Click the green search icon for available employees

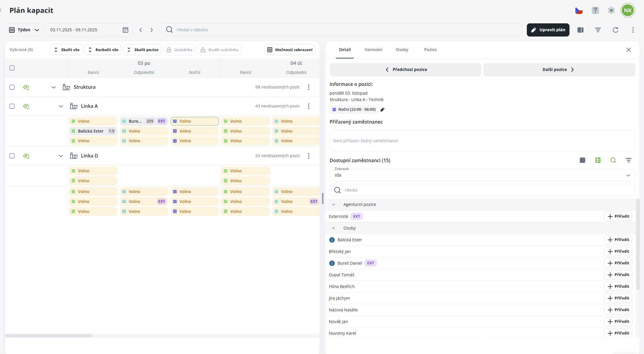coord(613,160)
